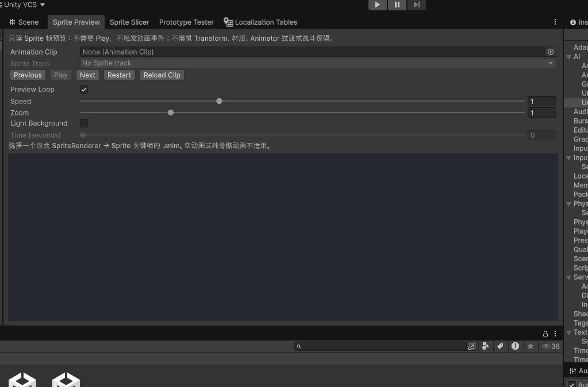
Task: Open the Sprite Track dropdown
Action: pyautogui.click(x=318, y=63)
